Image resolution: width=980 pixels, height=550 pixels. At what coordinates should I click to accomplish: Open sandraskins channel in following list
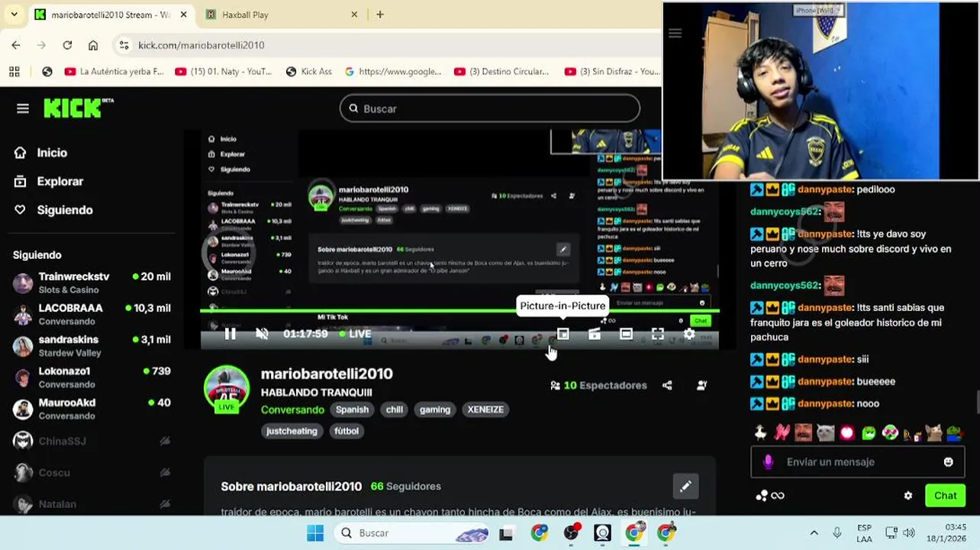click(92, 345)
